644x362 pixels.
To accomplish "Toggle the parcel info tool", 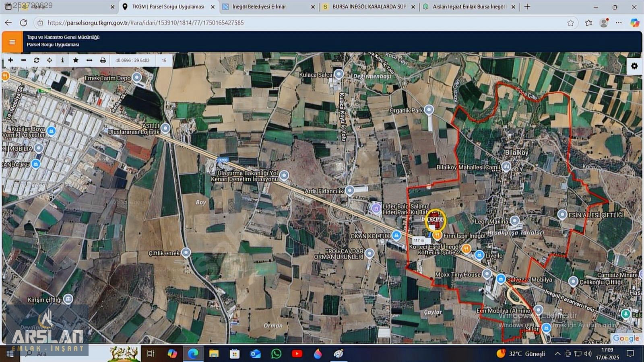I will (62, 60).
